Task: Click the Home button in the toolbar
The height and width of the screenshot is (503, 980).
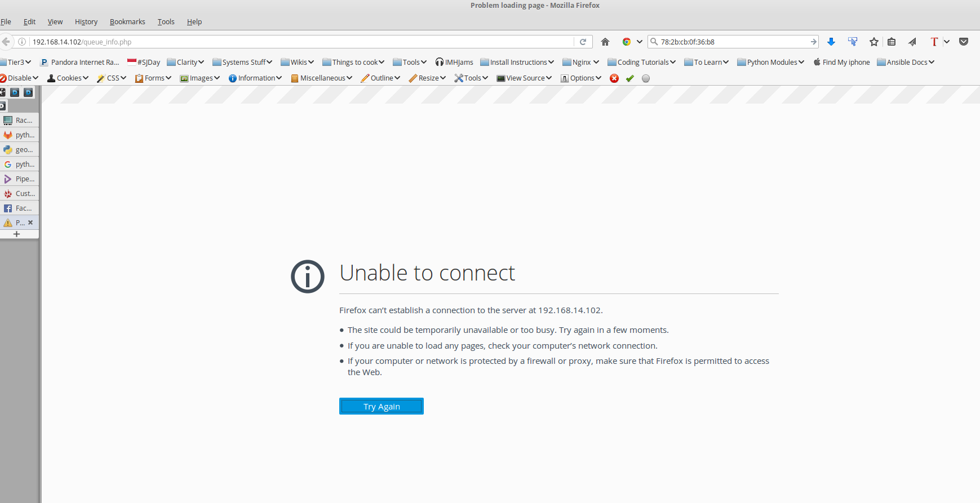Action: point(605,42)
